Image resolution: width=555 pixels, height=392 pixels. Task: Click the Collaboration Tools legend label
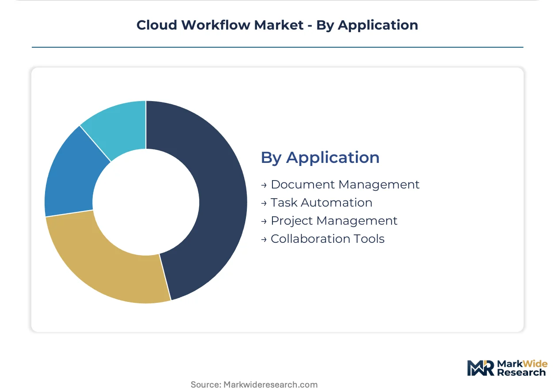coord(328,239)
